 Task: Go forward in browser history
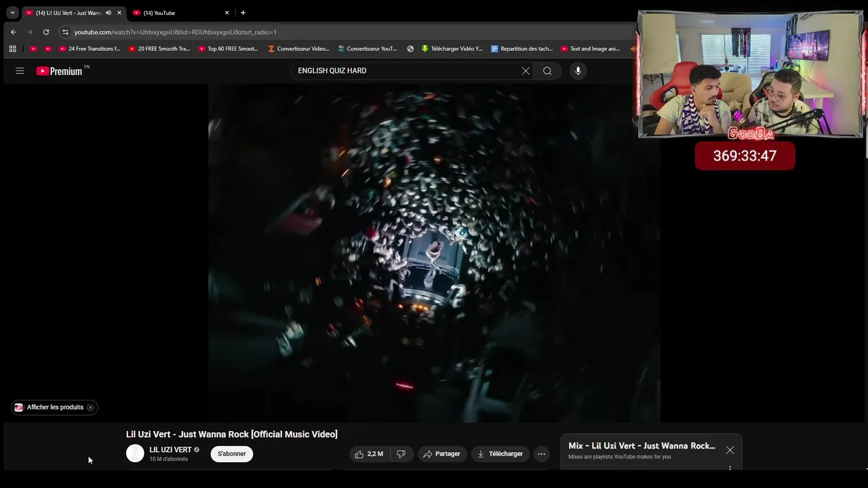pos(30,32)
